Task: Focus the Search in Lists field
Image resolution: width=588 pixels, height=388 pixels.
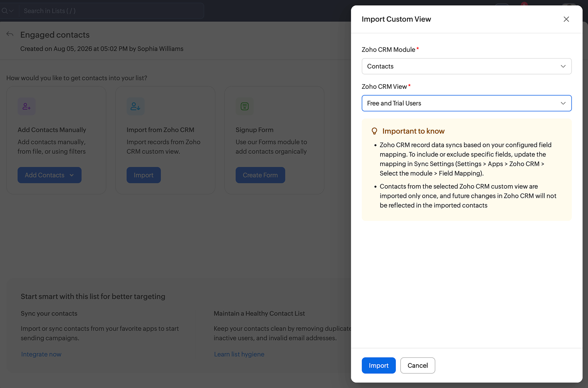Action: (x=111, y=11)
